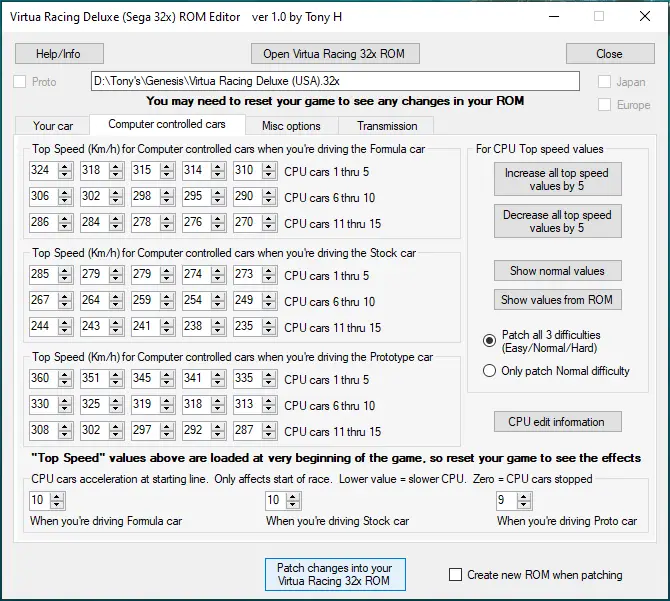Click the spinner arrows on the 267 field
This screenshot has width=670, height=601.
(65, 301)
